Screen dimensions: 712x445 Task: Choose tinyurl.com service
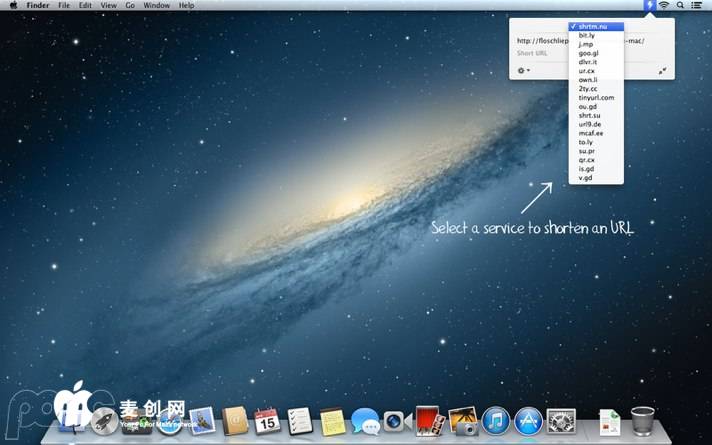click(x=596, y=98)
